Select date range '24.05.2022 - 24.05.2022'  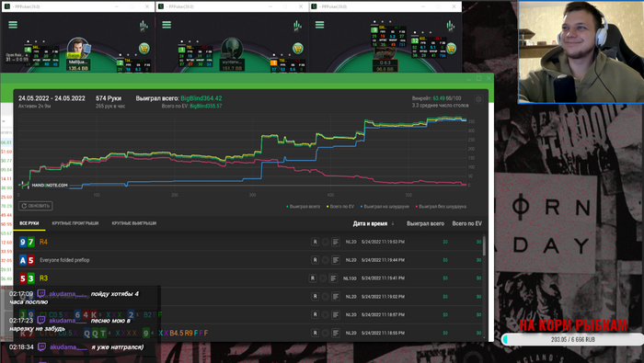coord(52,98)
